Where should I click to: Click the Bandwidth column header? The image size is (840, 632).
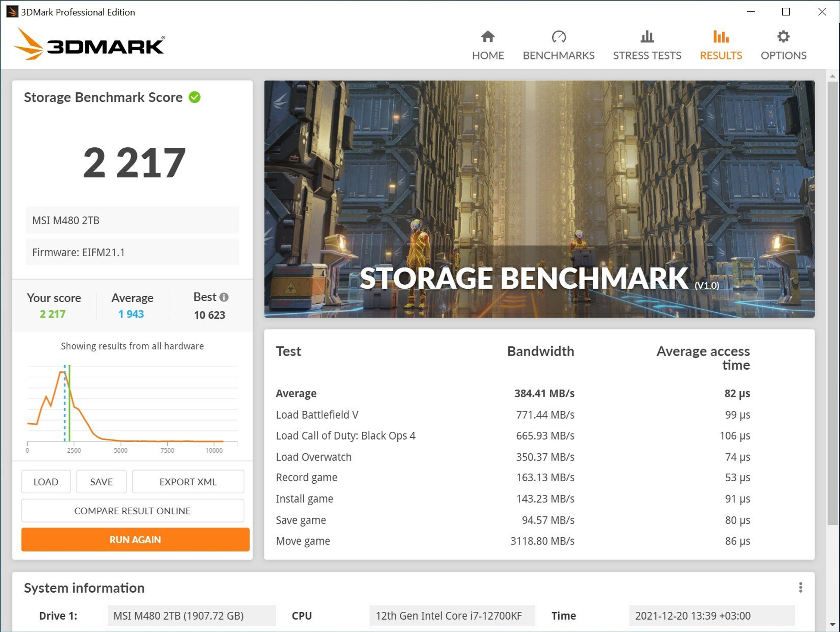tap(540, 351)
